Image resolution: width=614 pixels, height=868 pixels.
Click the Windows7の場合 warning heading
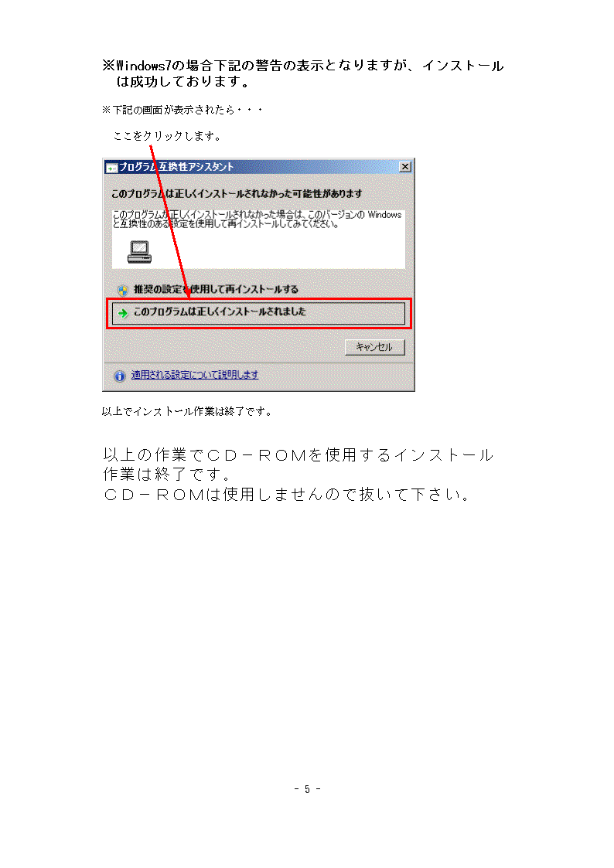coord(303,73)
